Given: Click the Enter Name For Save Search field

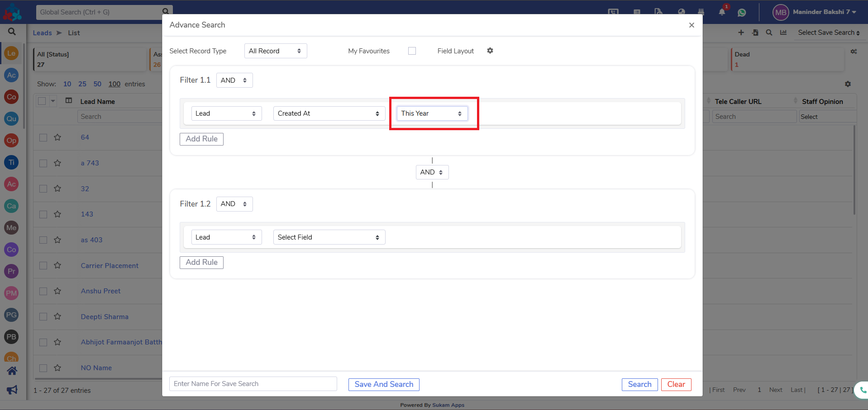Looking at the screenshot, I should [x=253, y=384].
